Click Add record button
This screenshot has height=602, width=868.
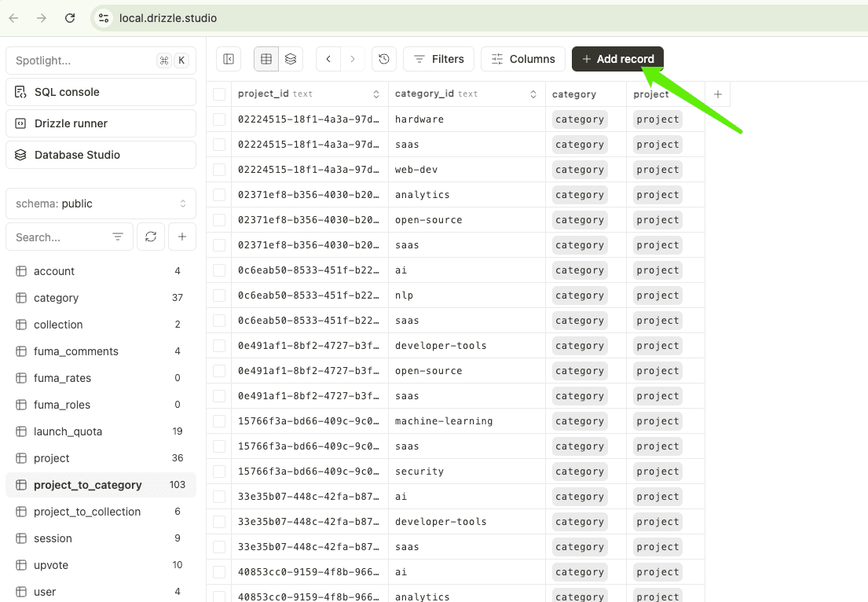coord(617,59)
